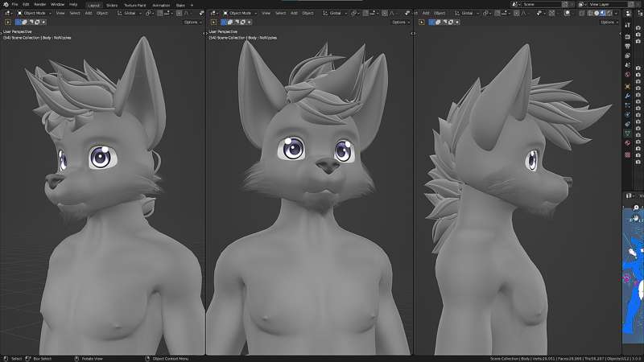Toggle snapping in the left viewport
The height and width of the screenshot is (362, 644).
[x=160, y=13]
